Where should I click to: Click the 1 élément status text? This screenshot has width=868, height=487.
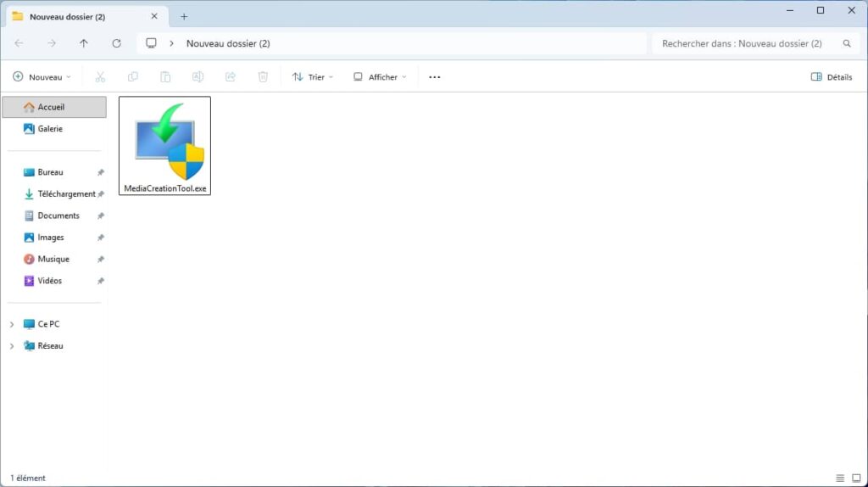pyautogui.click(x=28, y=478)
